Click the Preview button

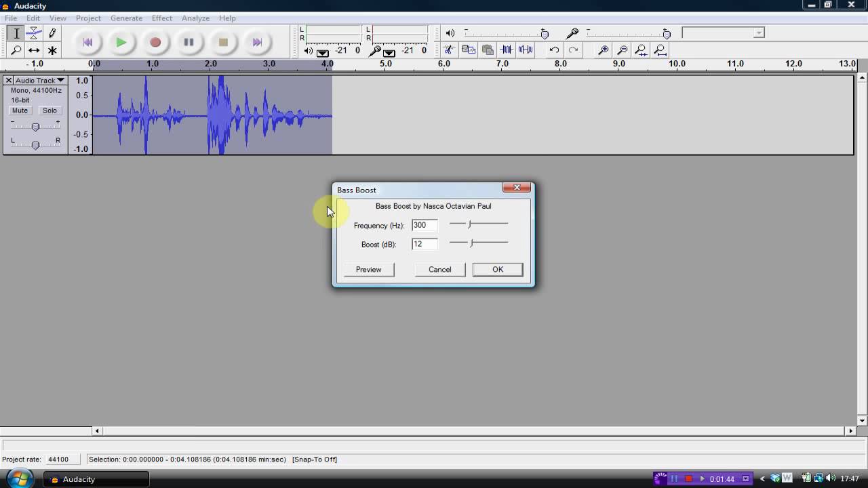[369, 270]
